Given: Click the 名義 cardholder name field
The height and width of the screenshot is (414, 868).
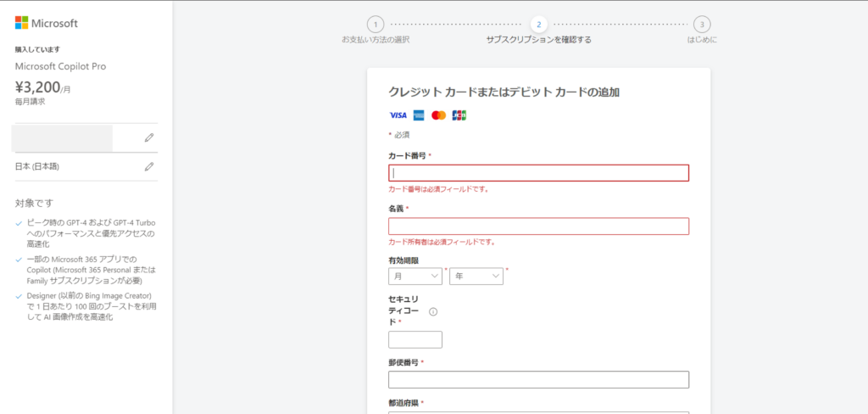Looking at the screenshot, I should click(x=538, y=227).
